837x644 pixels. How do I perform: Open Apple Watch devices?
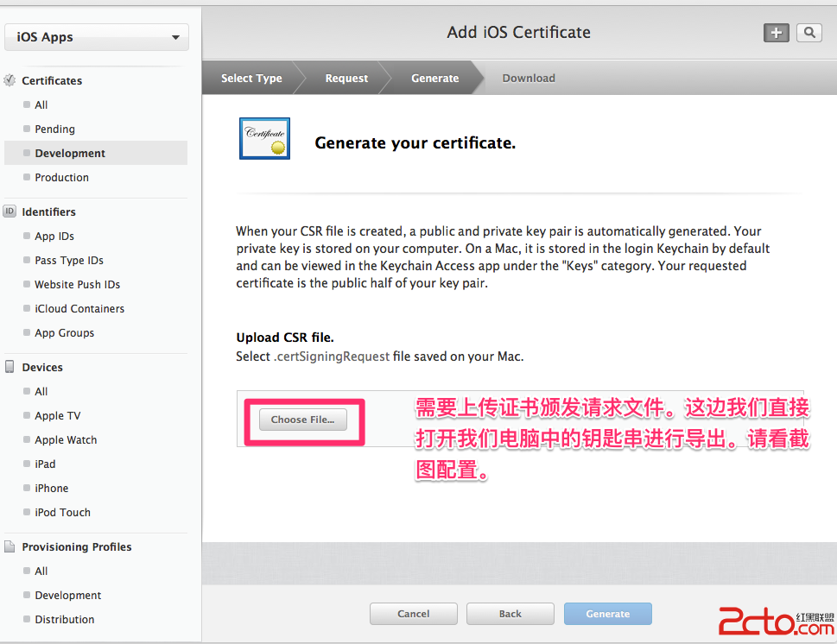[66, 439]
